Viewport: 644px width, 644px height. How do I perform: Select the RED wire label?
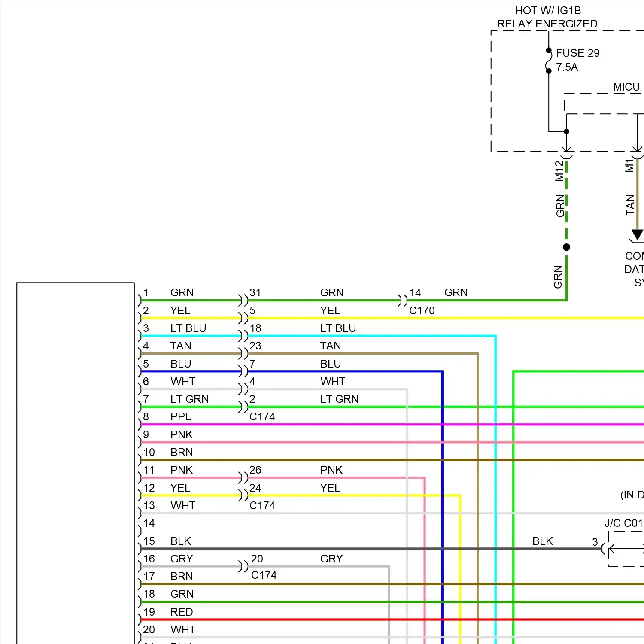[x=182, y=612]
